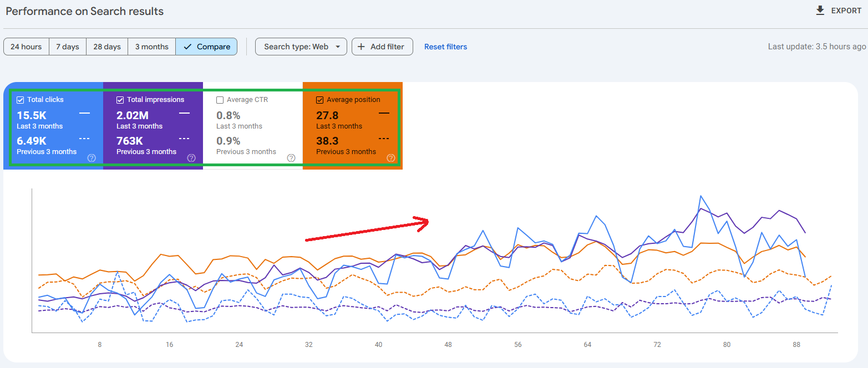
Task: Click the 8 label on chart axis
Action: coord(100,344)
